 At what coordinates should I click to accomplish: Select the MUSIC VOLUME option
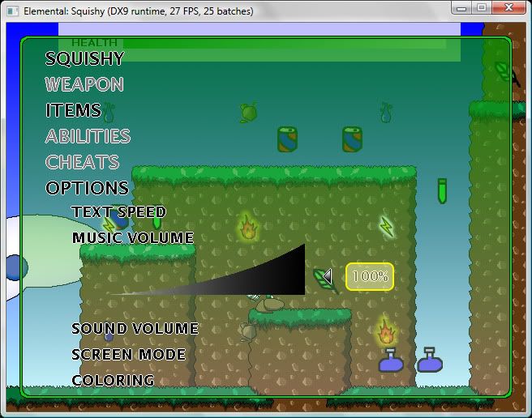coord(133,237)
